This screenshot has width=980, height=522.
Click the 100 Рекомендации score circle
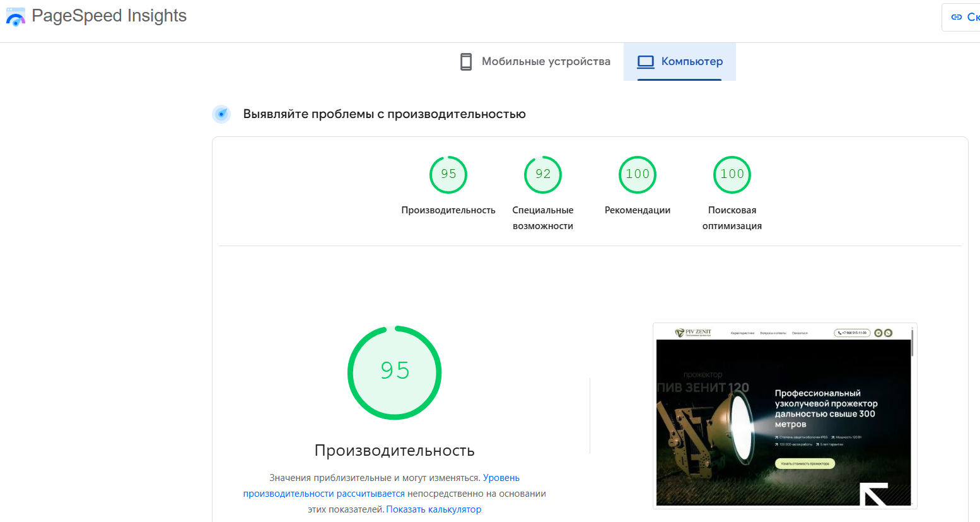[638, 175]
